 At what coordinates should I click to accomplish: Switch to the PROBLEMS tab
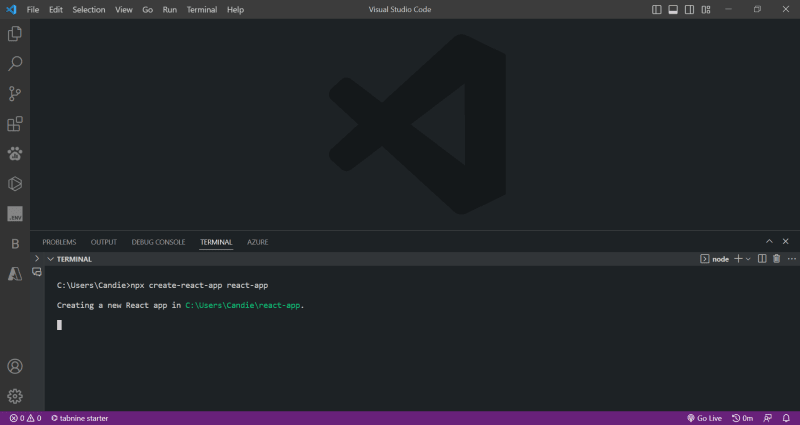point(59,242)
